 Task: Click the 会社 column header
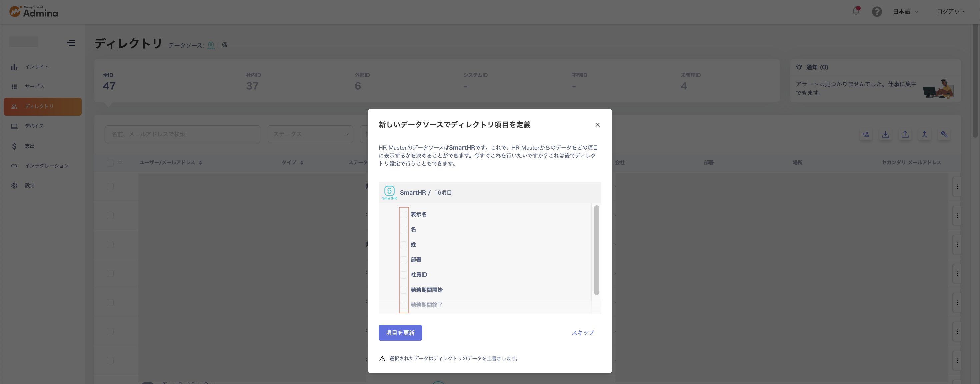tap(620, 163)
